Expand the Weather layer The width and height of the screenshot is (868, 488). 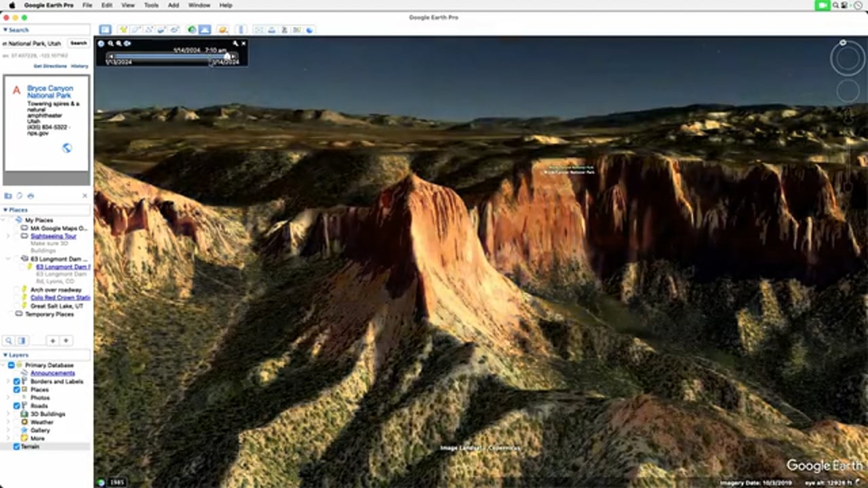9,422
